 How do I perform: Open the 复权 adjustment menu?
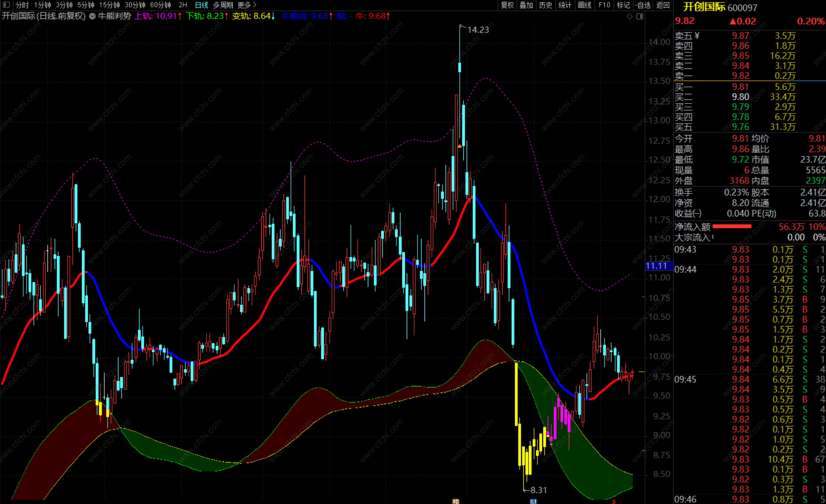click(x=507, y=5)
